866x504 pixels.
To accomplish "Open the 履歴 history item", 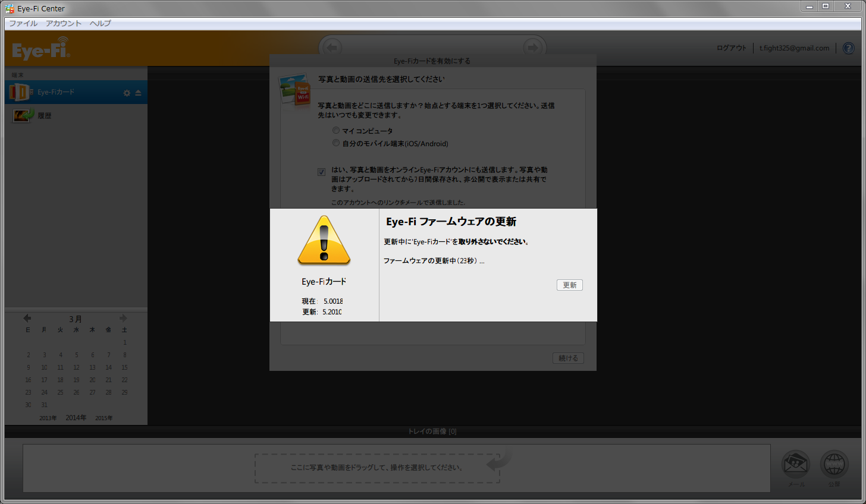I will point(76,115).
